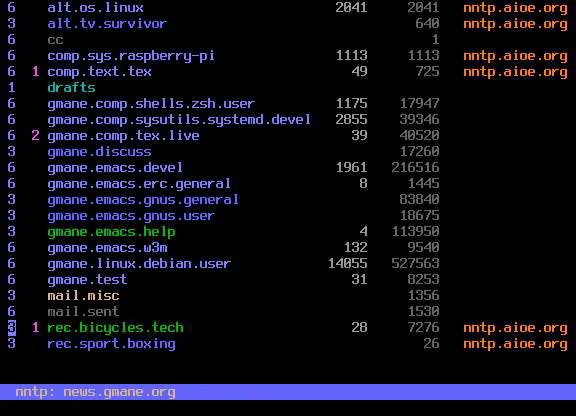Open rec.bicycles.tech newsgroup

115,327
